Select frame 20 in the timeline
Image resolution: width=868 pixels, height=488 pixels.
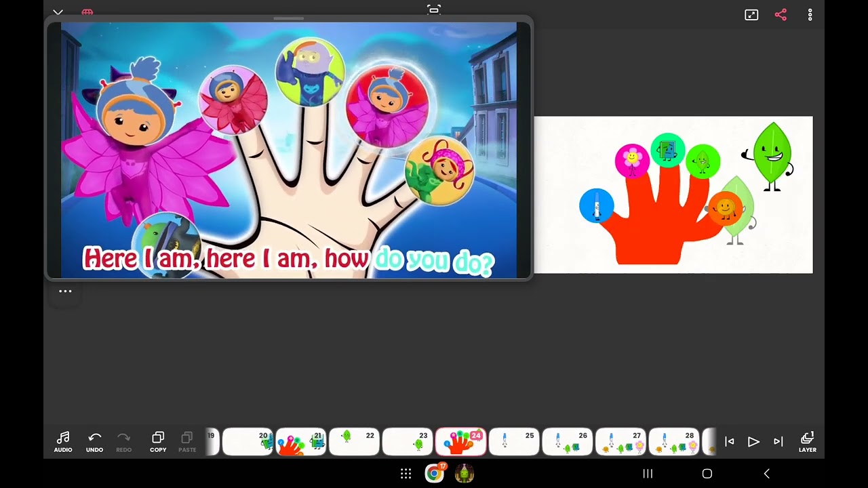click(x=248, y=442)
